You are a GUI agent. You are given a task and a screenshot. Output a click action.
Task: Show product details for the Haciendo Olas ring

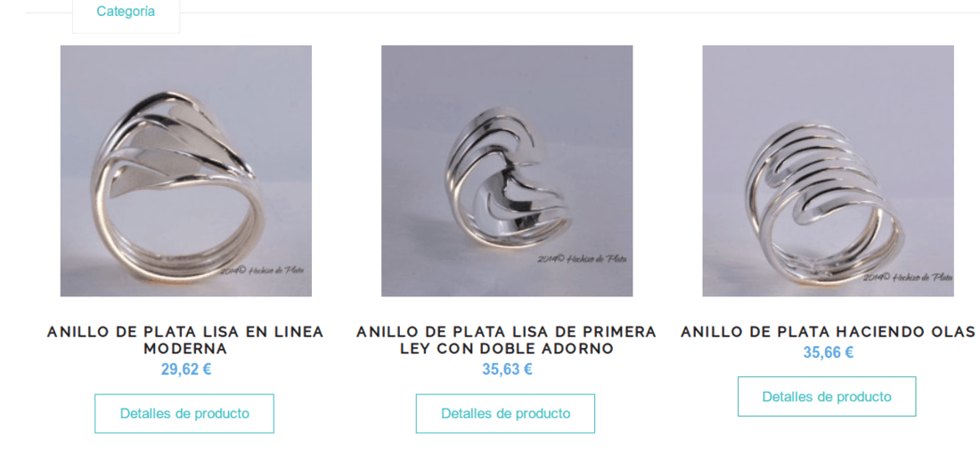click(827, 397)
